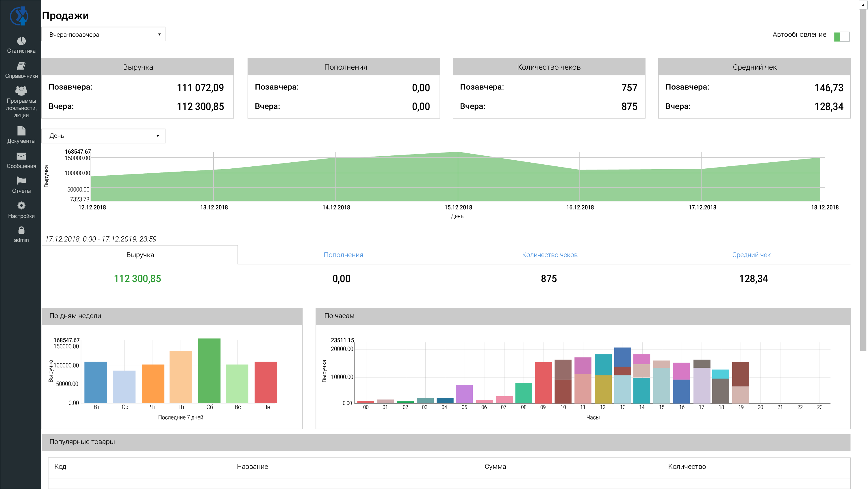
Task: Open the Настройки gear icon
Action: pyautogui.click(x=21, y=206)
